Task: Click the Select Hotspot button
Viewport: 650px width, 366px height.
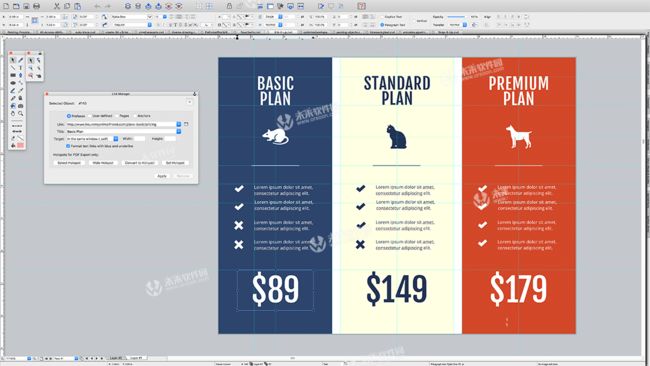Action: [69, 163]
